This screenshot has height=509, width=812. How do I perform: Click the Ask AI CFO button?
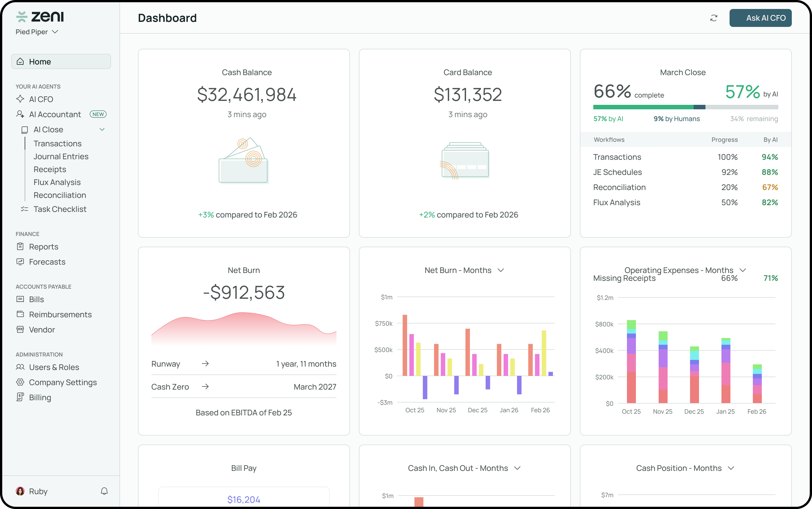point(760,18)
